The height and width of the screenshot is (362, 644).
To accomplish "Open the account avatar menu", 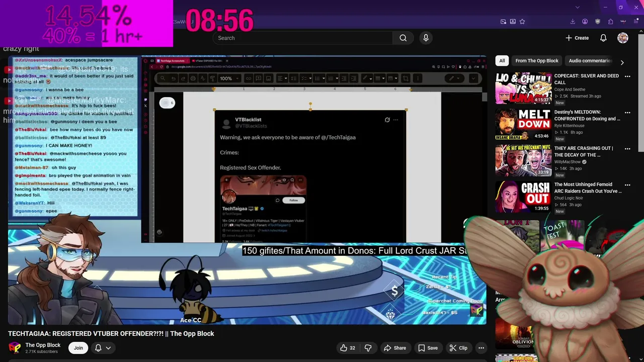I will [x=623, y=38].
